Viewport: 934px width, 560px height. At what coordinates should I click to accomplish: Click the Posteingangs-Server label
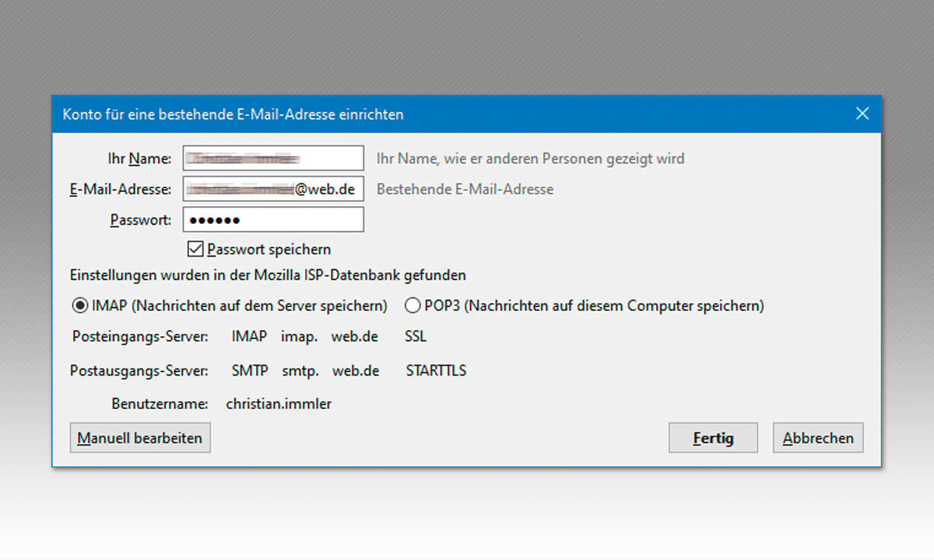140,338
